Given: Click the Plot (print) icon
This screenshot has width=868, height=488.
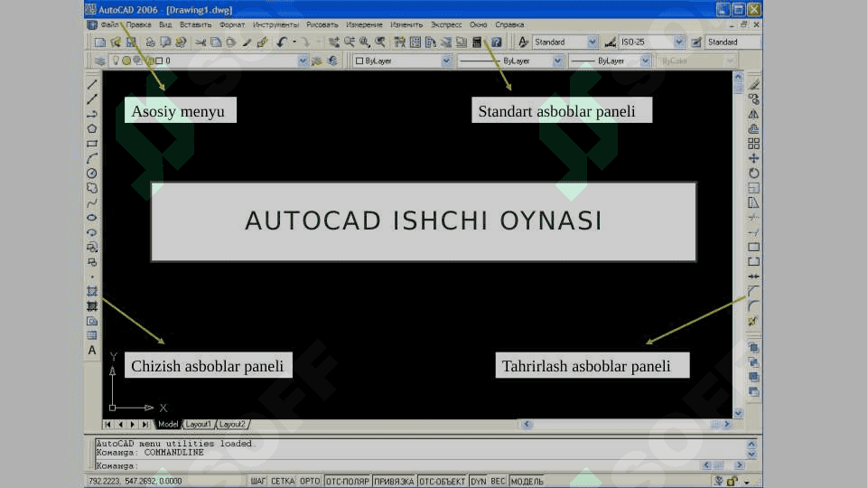Looking at the screenshot, I should [150, 42].
